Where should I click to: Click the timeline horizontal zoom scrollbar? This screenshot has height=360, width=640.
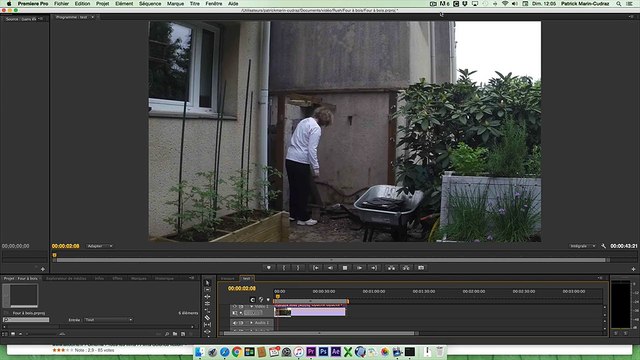point(319,333)
